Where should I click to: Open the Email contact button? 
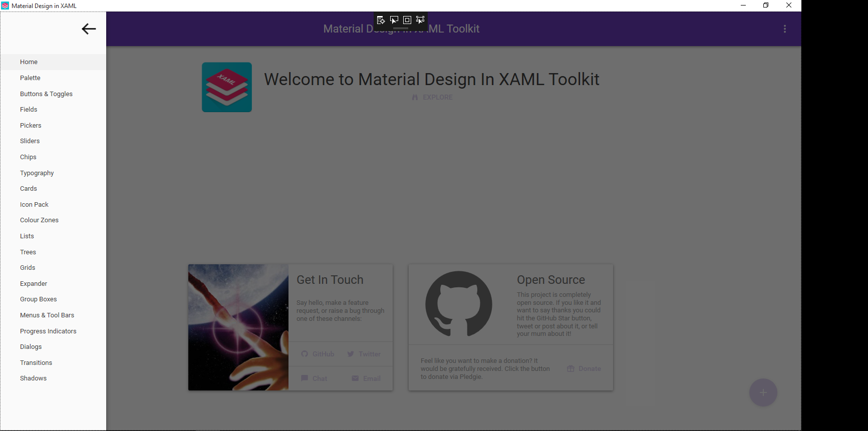tap(366, 378)
